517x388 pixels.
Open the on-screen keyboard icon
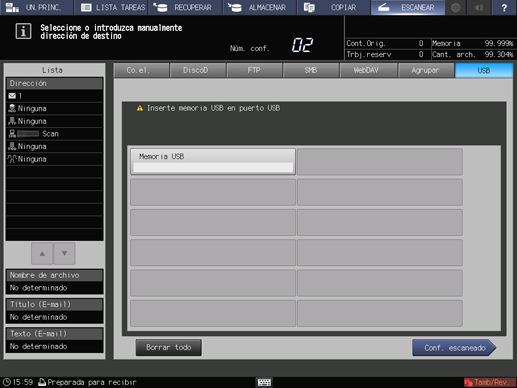pos(264,382)
